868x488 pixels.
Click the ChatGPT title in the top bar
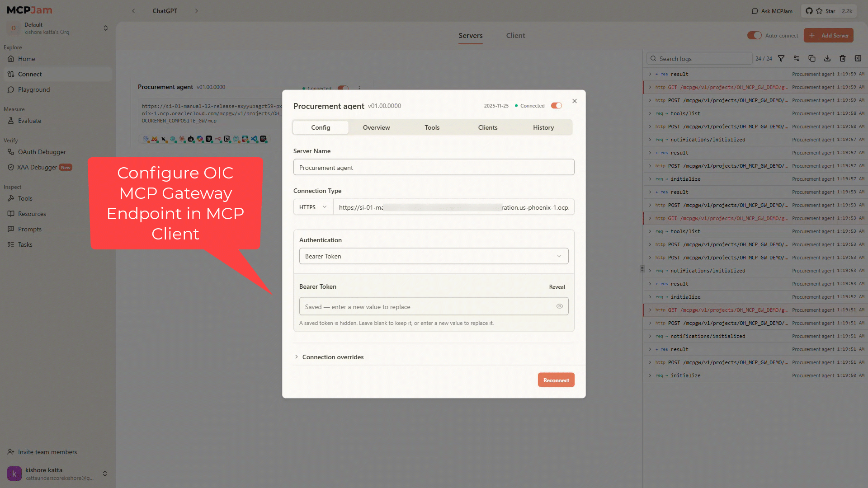pyautogui.click(x=165, y=11)
